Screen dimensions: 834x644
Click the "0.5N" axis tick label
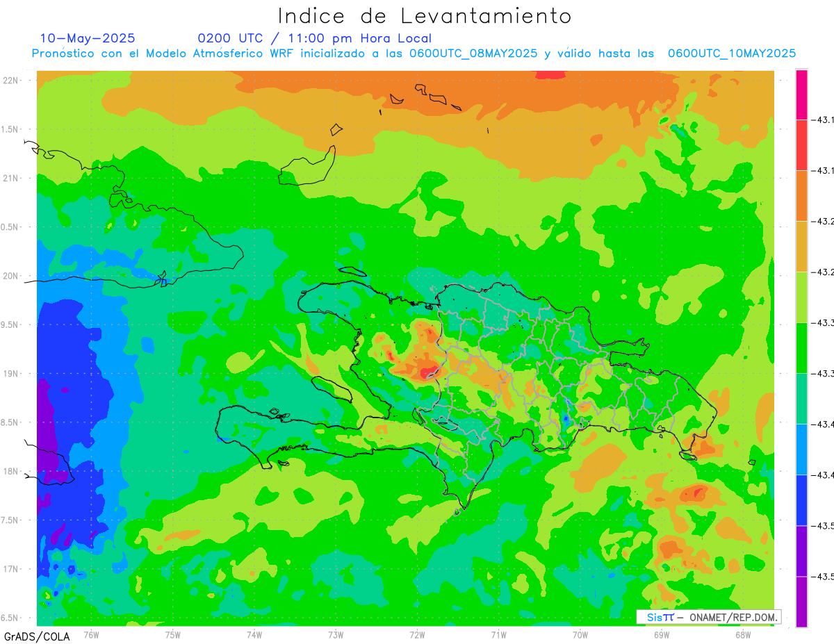pos(10,227)
